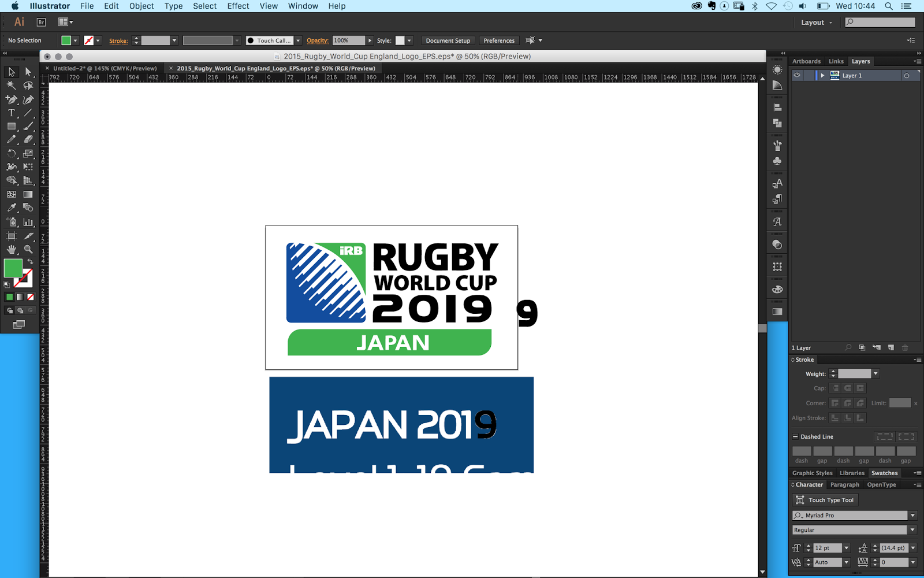Screen dimensions: 924x578
Task: Switch to the Artboards tab
Action: [x=806, y=61]
